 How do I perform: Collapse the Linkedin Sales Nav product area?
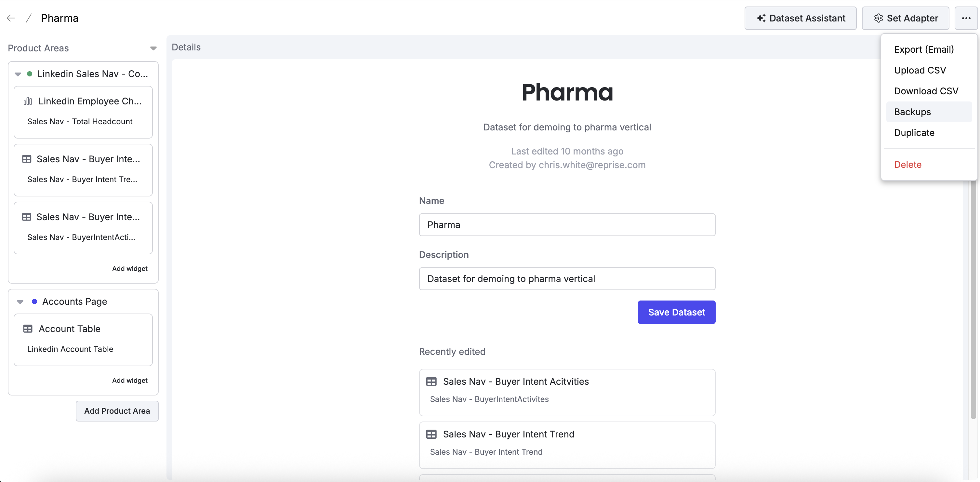coord(18,74)
